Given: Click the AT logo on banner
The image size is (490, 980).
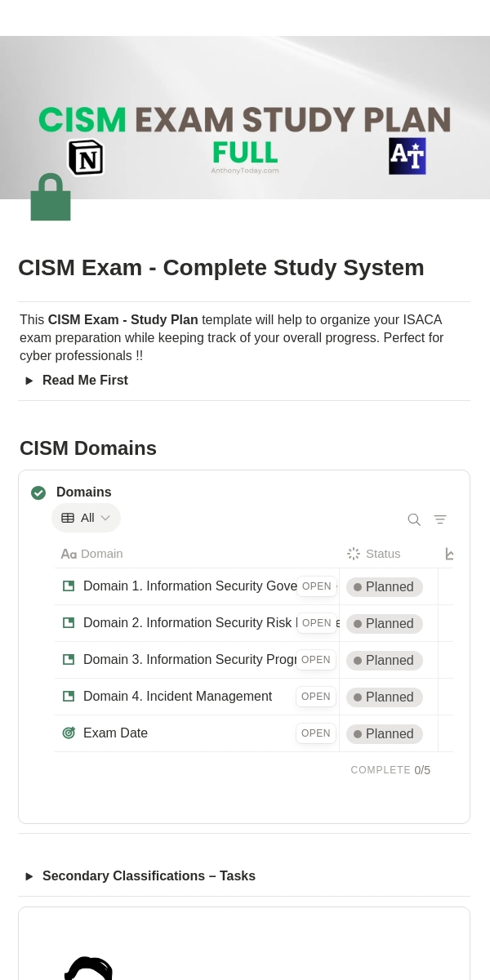Looking at the screenshot, I should coord(408,155).
